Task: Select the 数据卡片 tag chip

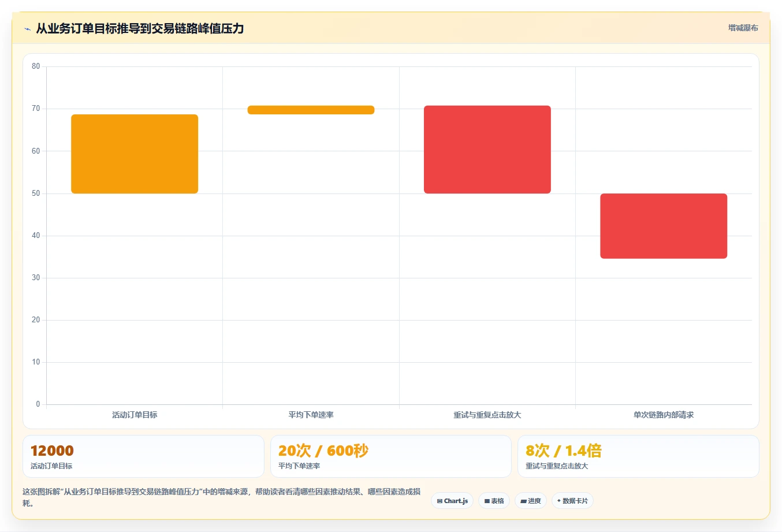Action: (572, 501)
